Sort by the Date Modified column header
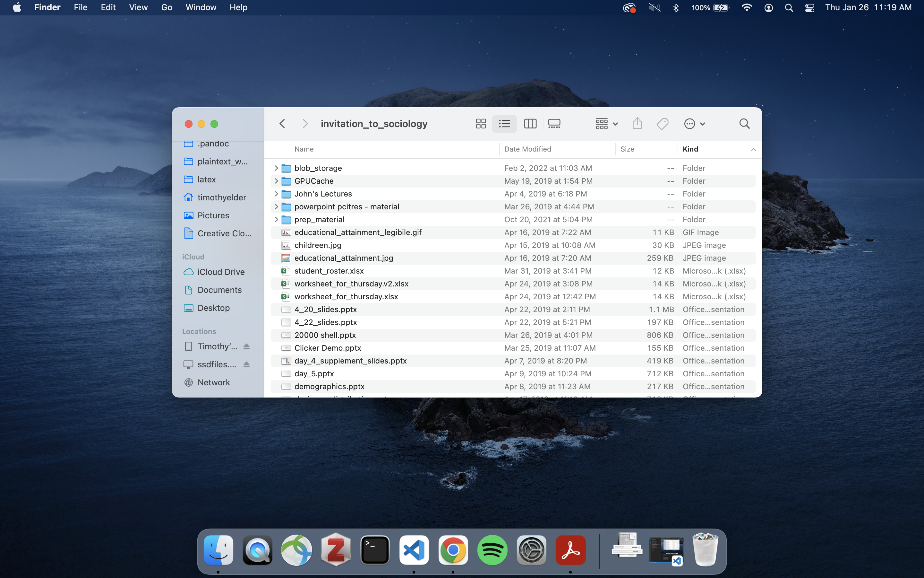The width and height of the screenshot is (924, 578). coord(527,149)
